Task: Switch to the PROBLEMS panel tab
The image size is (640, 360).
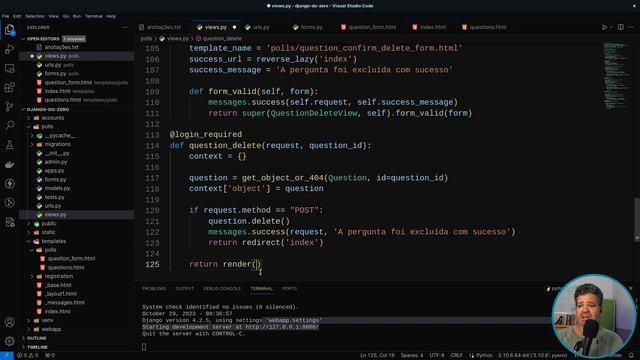Action: 154,289
